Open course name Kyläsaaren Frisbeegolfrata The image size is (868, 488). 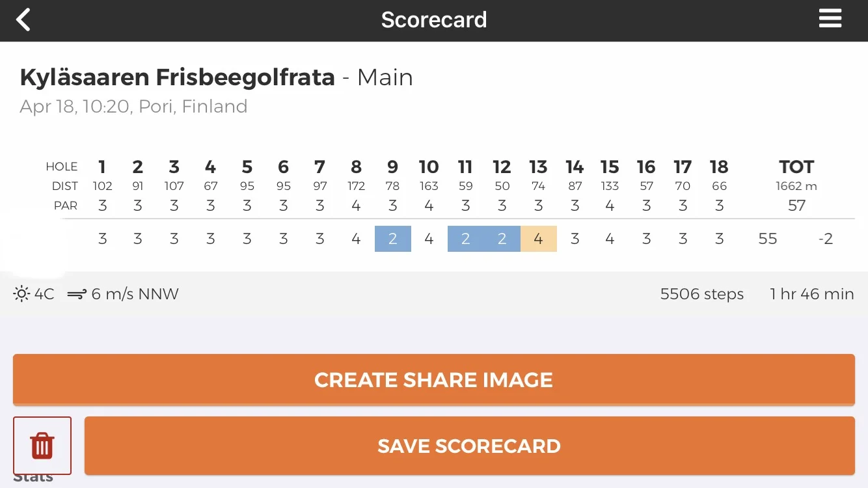click(x=177, y=77)
